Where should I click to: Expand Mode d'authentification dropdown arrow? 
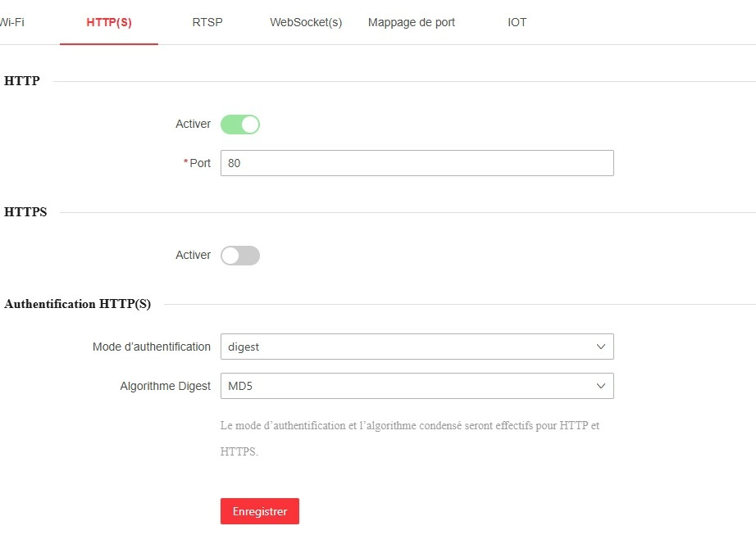coord(601,347)
